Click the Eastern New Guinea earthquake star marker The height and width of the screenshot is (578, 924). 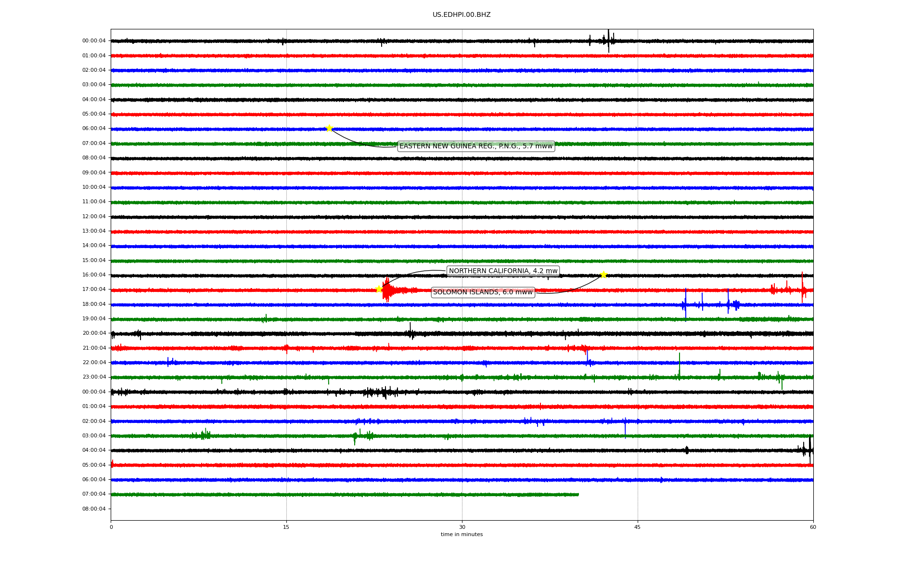(329, 128)
